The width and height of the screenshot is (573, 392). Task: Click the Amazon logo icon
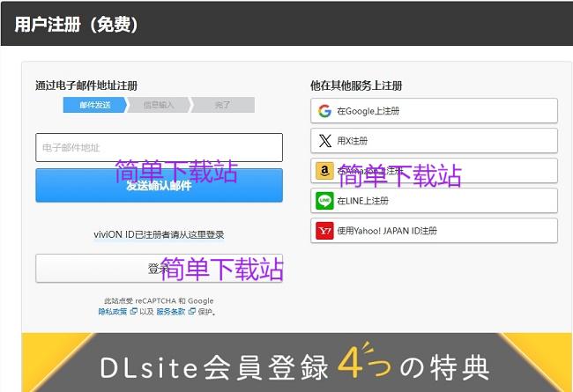pyautogui.click(x=324, y=171)
